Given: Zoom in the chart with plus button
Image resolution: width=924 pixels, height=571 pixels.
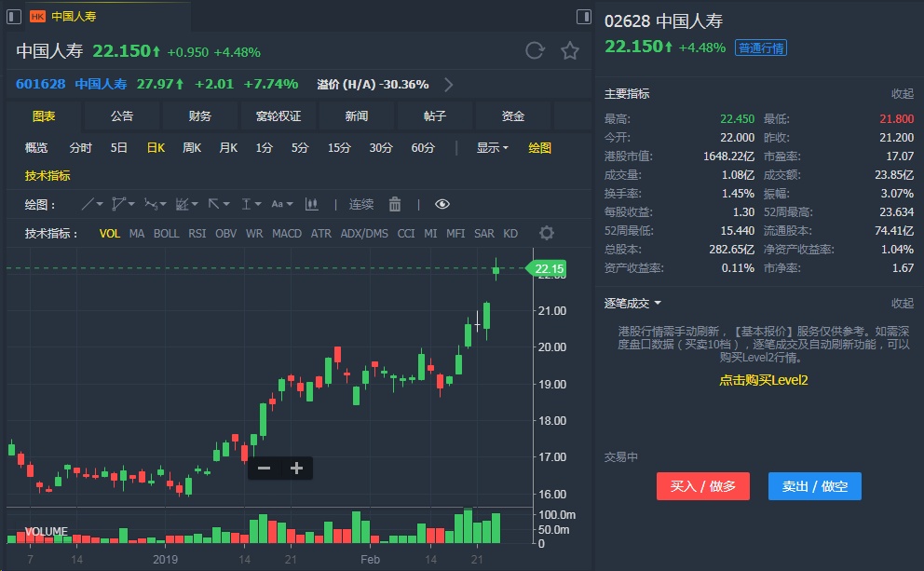Looking at the screenshot, I should coord(296,468).
